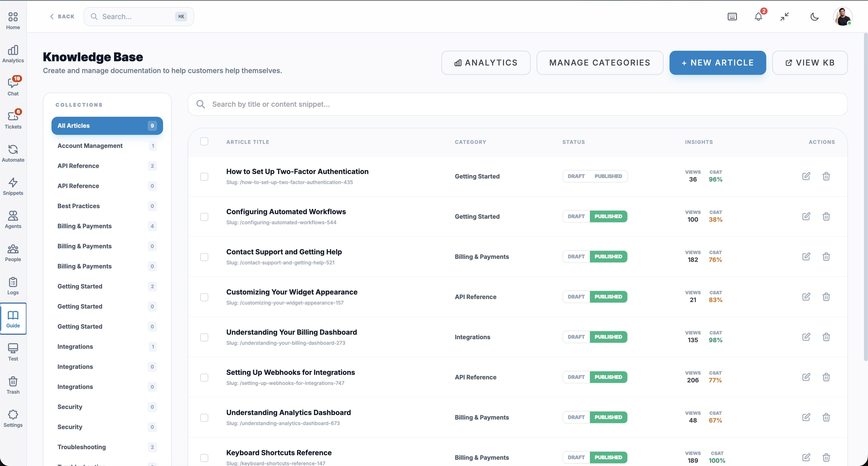Select Integrations collection with 1 article
The height and width of the screenshot is (466, 868).
107,346
